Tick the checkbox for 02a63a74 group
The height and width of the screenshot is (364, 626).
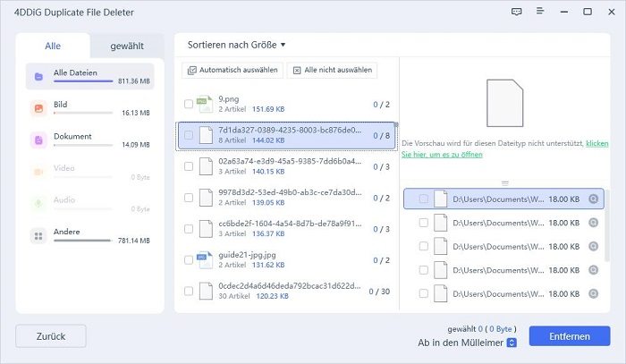[x=189, y=166]
